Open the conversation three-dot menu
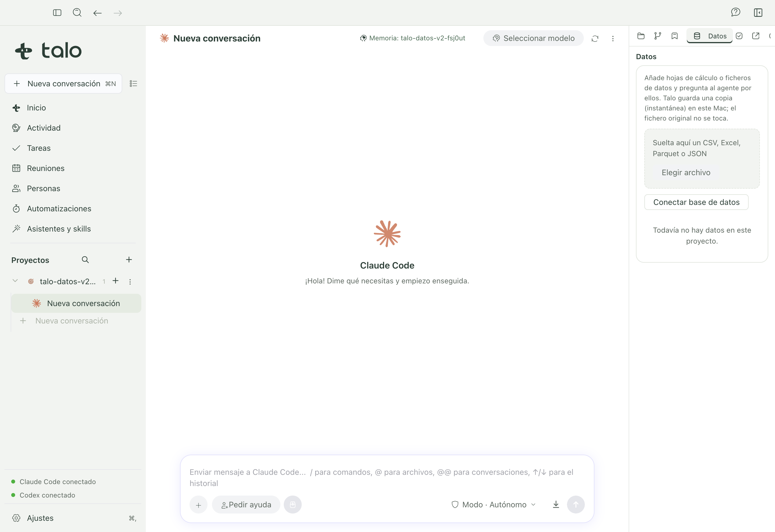 613,38
